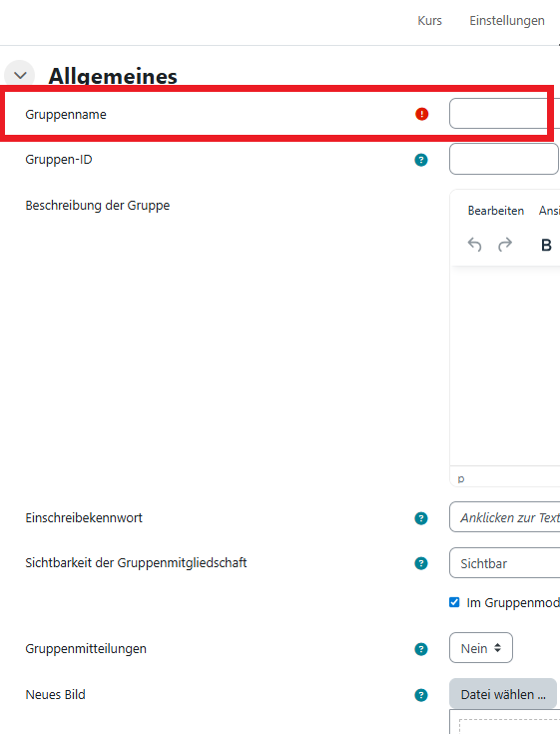Switch to the Kurs tab

[x=429, y=21]
